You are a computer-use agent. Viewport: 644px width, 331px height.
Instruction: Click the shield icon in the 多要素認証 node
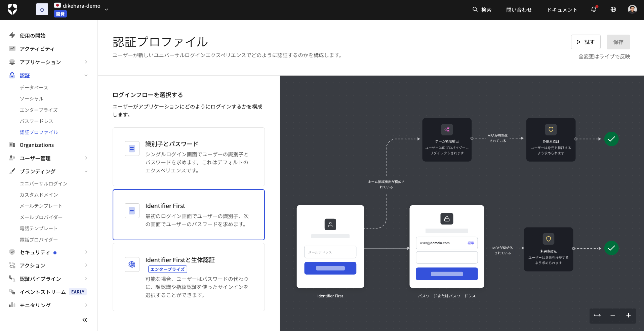pyautogui.click(x=551, y=129)
